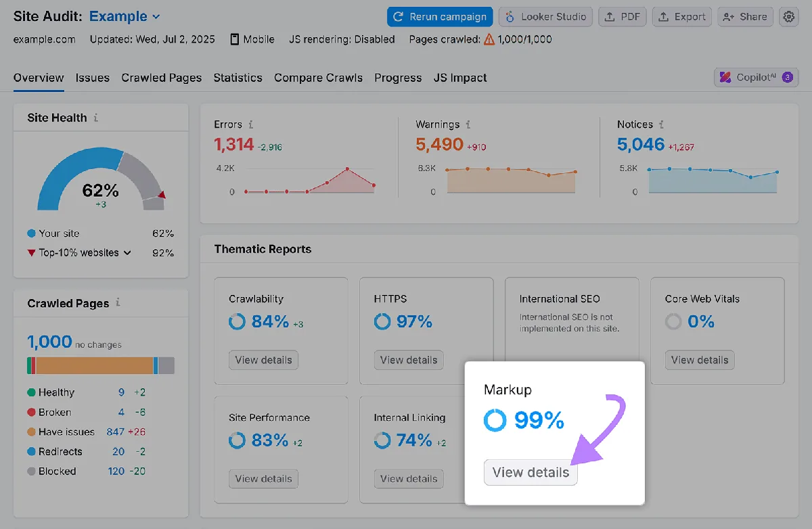This screenshot has height=529, width=812.
Task: View details for Internal Linking
Action: [x=409, y=478]
